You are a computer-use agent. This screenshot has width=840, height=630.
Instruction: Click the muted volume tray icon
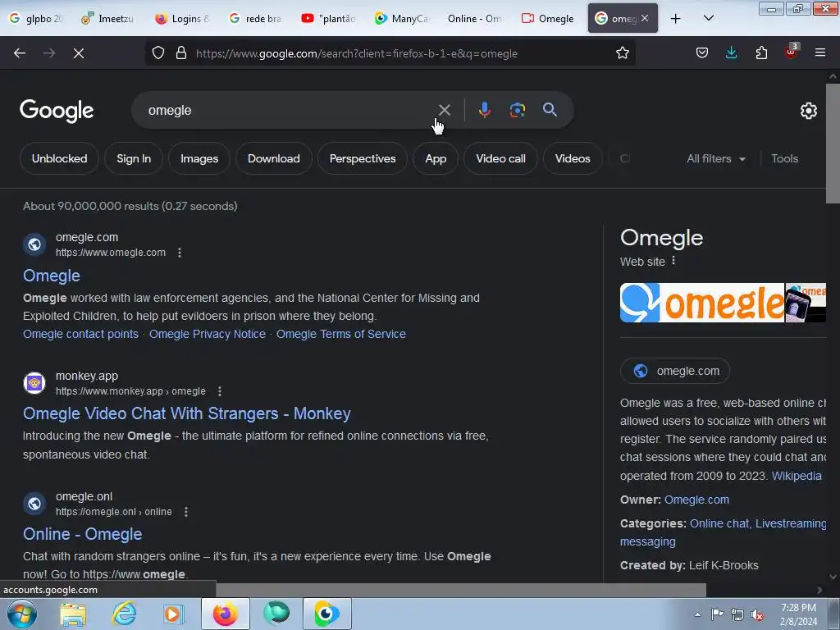(x=757, y=615)
